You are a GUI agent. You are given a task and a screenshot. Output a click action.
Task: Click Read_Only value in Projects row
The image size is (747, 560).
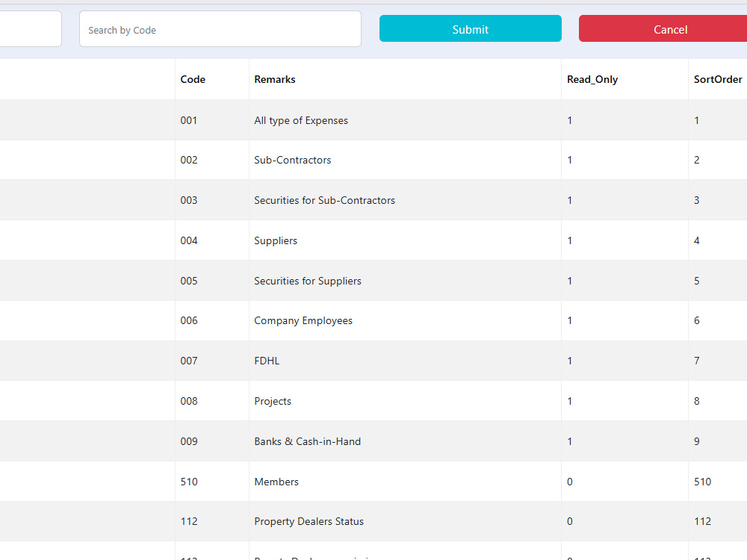(570, 402)
